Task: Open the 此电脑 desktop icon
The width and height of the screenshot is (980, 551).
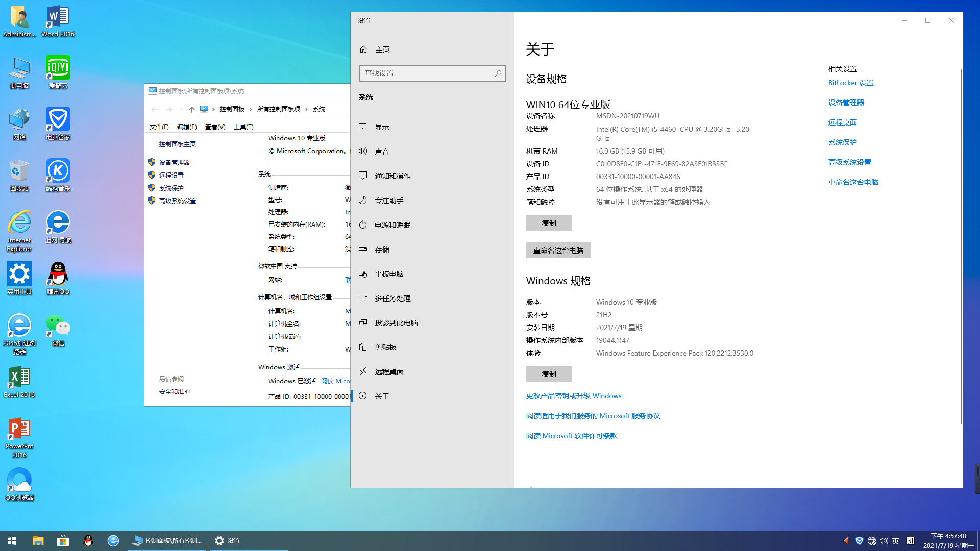Action: tap(19, 72)
